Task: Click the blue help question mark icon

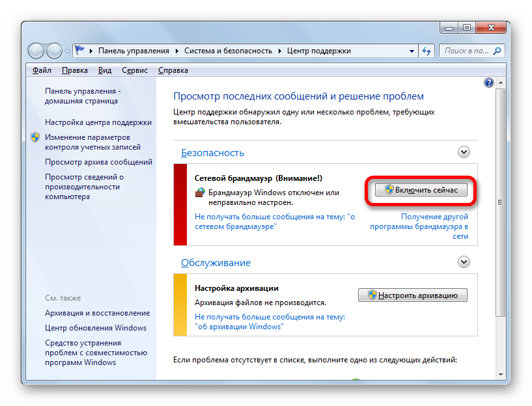Action: click(489, 83)
